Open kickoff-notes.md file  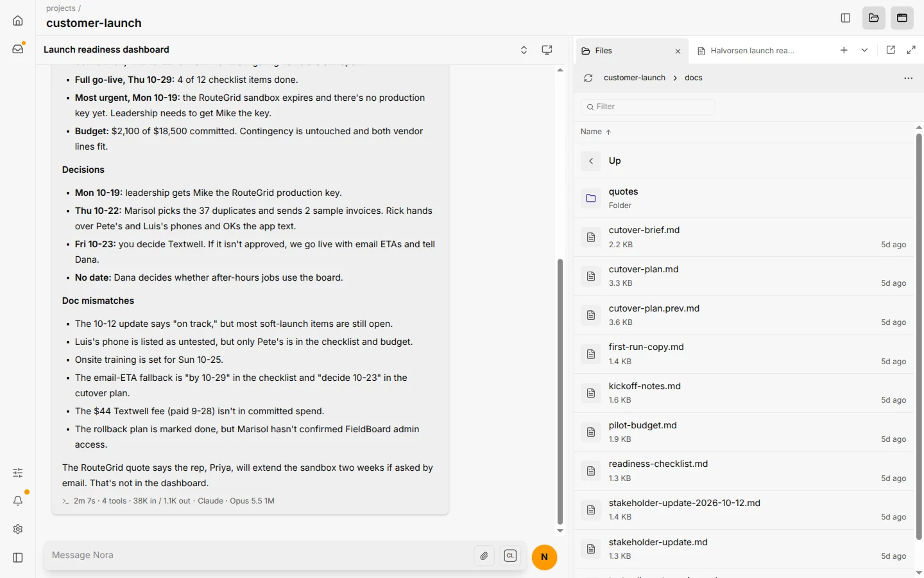[x=744, y=393]
